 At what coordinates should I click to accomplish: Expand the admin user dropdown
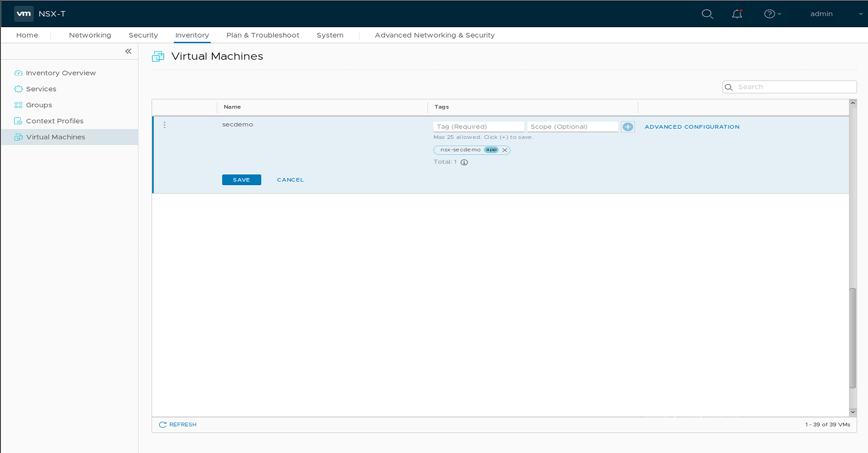coord(836,14)
